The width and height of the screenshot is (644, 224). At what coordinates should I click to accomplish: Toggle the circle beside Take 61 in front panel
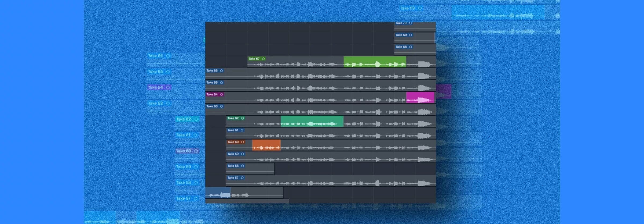(242, 130)
